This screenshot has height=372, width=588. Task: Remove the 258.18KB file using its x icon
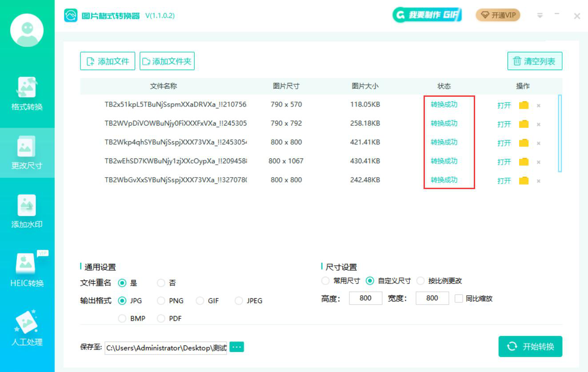(x=538, y=124)
